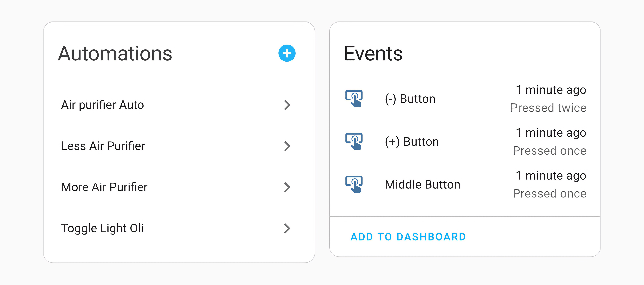The height and width of the screenshot is (285, 644).
Task: Open the More Air Purifier automation
Action: coord(179,187)
